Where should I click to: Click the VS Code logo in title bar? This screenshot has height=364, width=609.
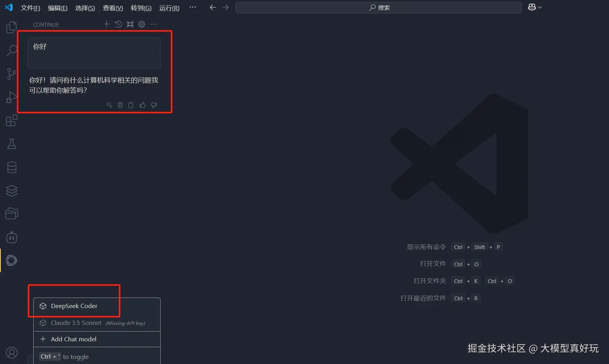9,7
